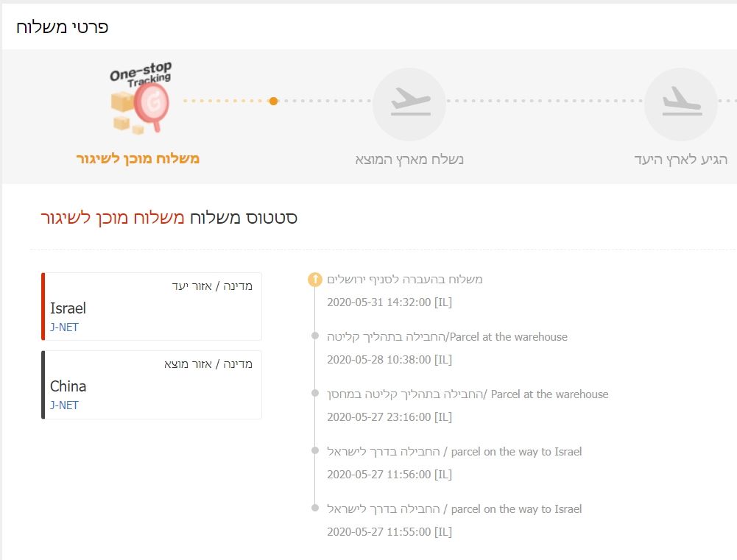Screen dimensions: 737x560
Task: Click the timeline dot for the 2020-05-27 23:16 entry
Action: [314, 394]
